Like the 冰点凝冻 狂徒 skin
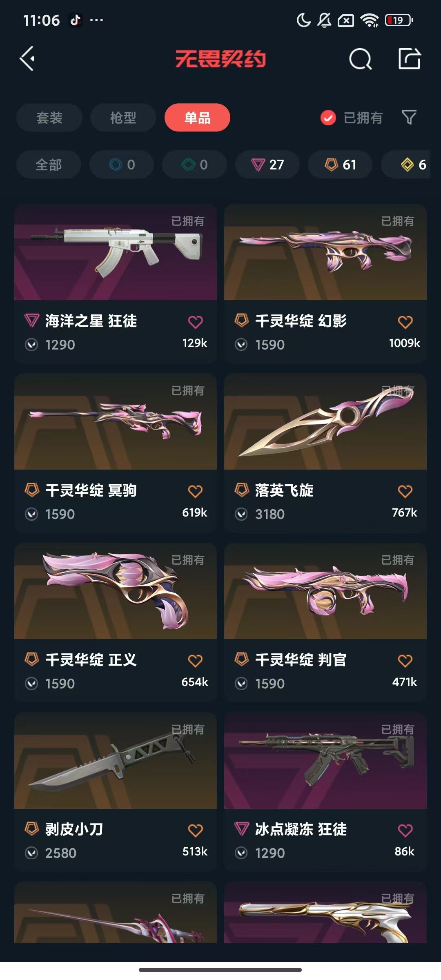The height and width of the screenshot is (980, 441). pos(405,830)
